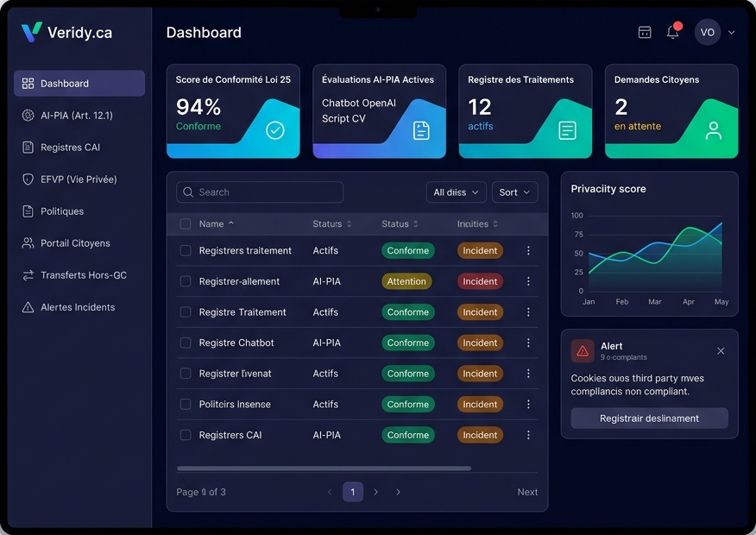Open the calendar icon in header
Screen dimensions: 756x535
pos(645,32)
